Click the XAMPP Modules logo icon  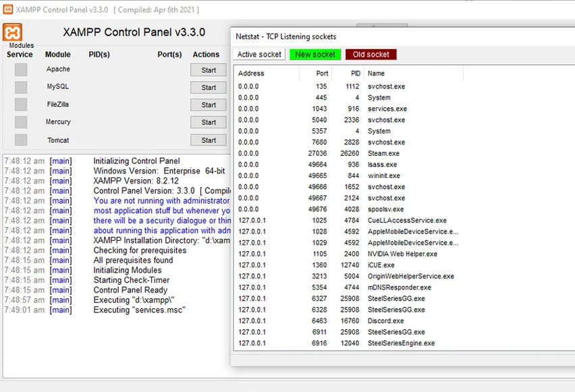coord(13,32)
